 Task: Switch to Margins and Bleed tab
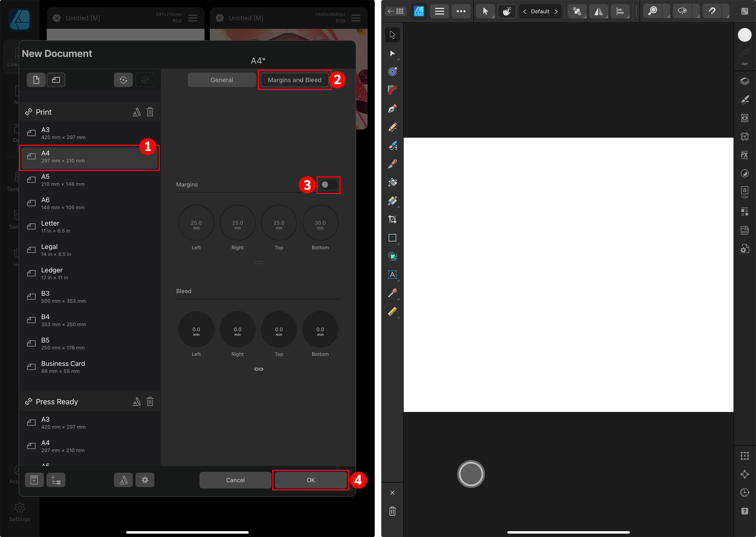[295, 80]
